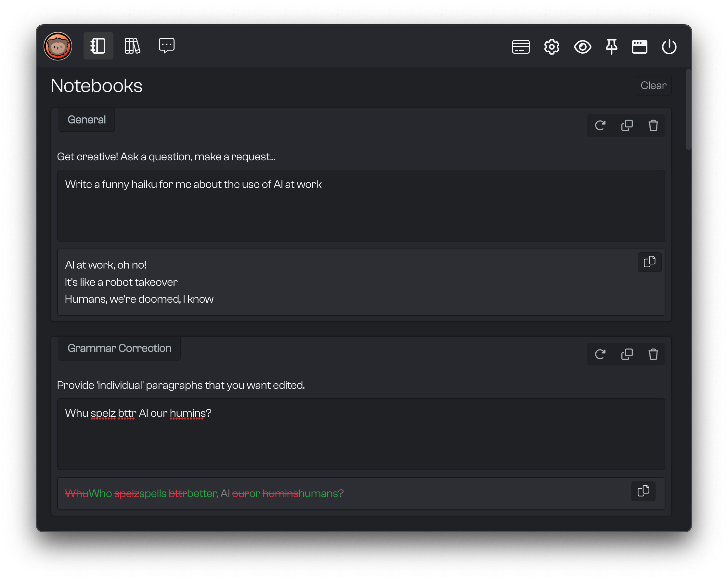Viewport: 728px width, 580px height.
Task: Delete the Grammar Correction notebook entry
Action: pos(654,354)
